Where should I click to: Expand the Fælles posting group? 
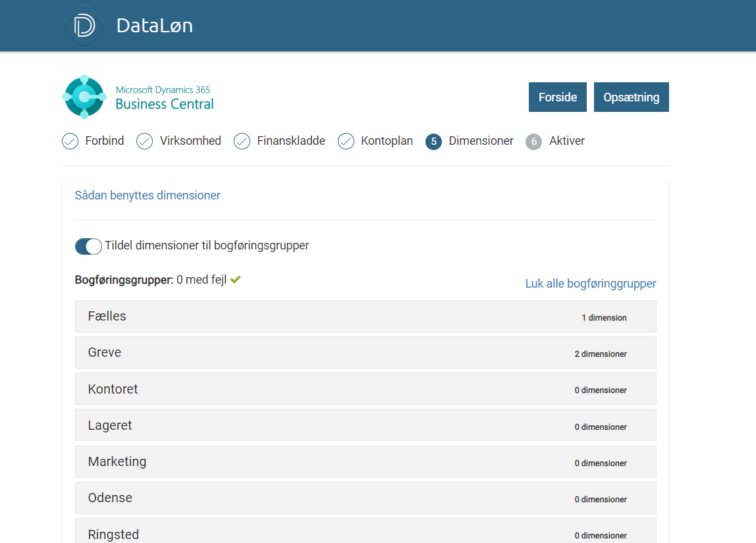tap(365, 316)
